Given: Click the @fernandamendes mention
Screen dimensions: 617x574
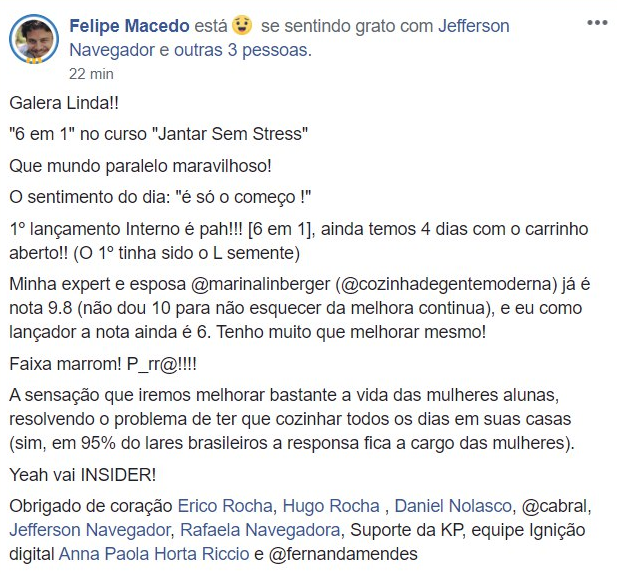Looking at the screenshot, I should 343,554.
